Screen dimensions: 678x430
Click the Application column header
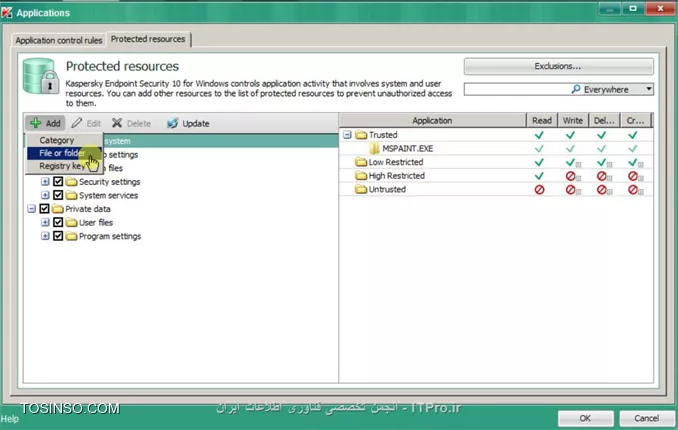432,120
